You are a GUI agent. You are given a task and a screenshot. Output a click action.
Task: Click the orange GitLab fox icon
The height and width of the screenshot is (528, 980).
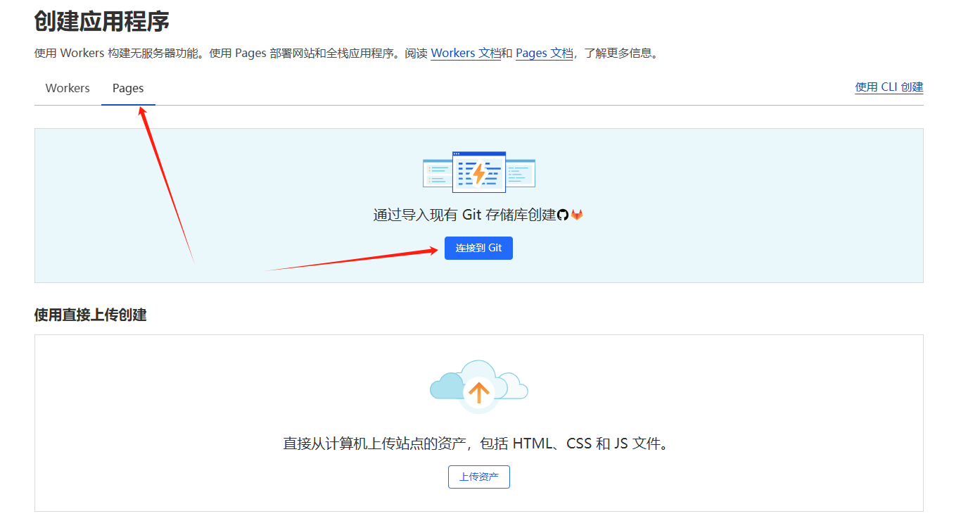pos(577,215)
